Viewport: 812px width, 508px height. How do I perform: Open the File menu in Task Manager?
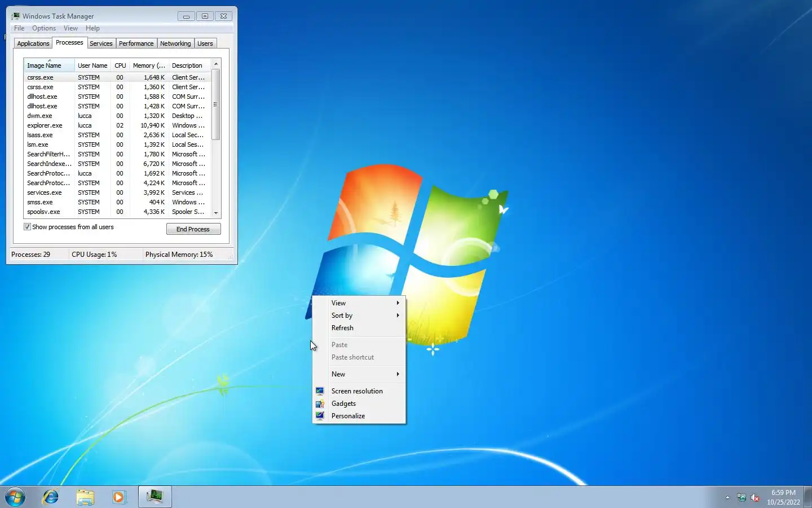pos(19,28)
